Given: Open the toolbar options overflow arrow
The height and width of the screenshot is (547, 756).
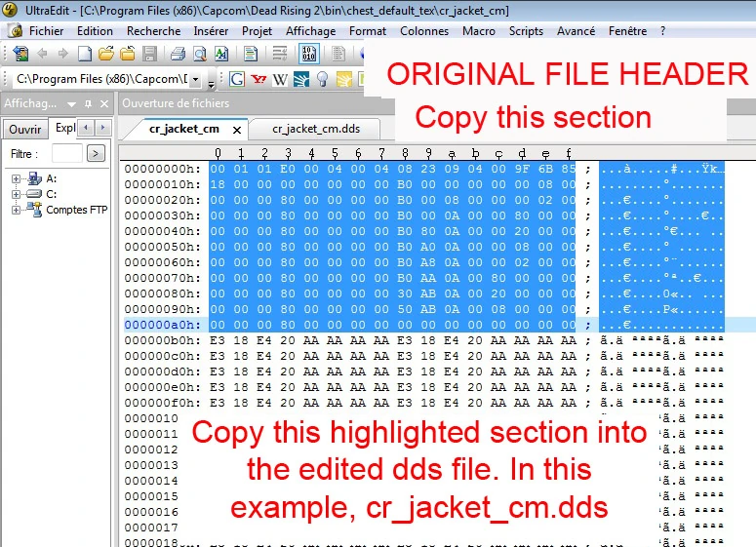Looking at the screenshot, I should [x=211, y=85].
